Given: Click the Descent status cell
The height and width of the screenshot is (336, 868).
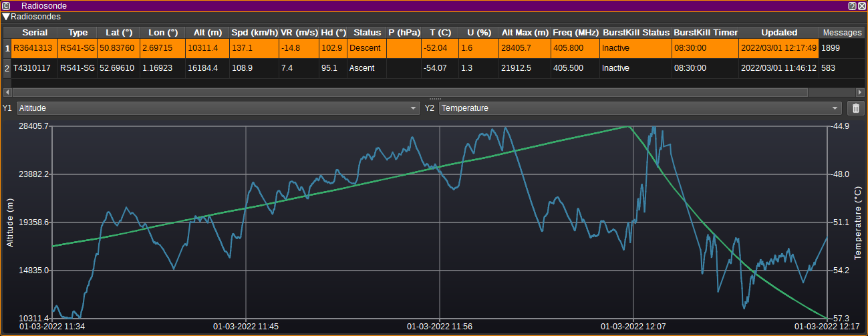Looking at the screenshot, I should pyautogui.click(x=367, y=48).
